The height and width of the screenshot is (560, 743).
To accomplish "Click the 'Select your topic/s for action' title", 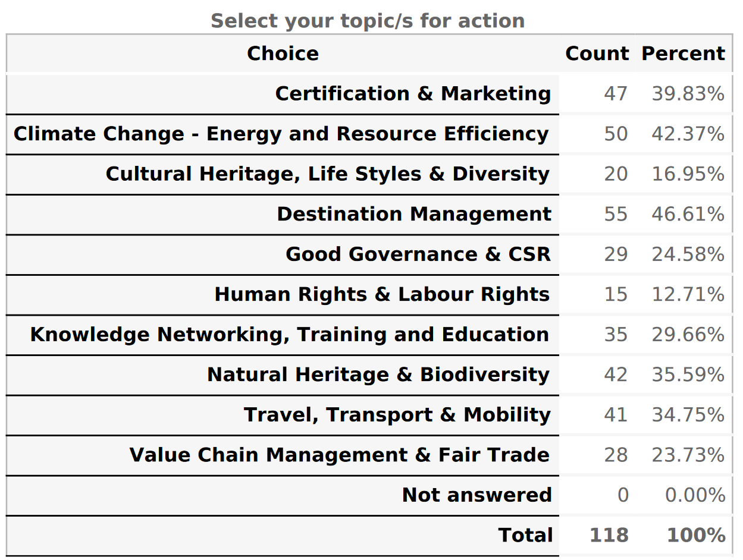I will 368,21.
